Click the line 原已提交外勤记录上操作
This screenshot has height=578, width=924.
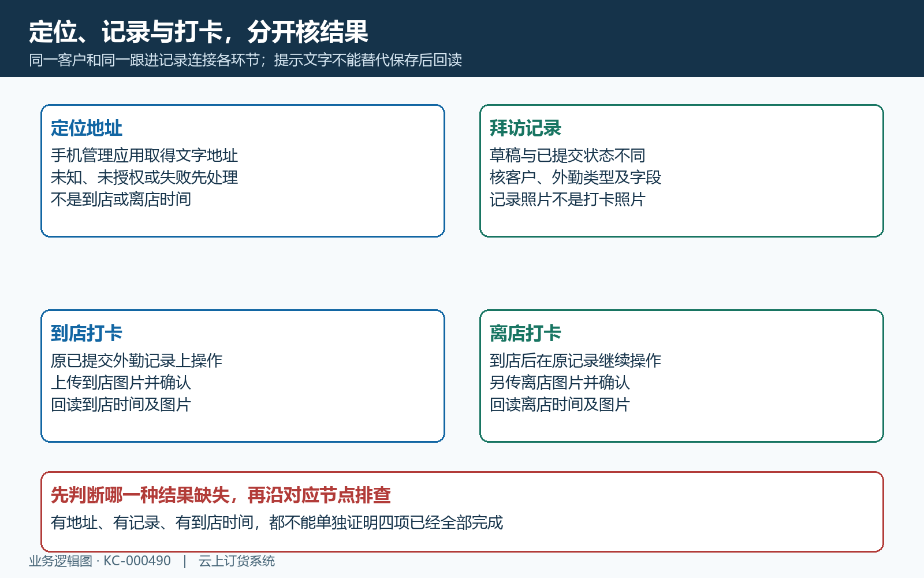[x=136, y=361]
